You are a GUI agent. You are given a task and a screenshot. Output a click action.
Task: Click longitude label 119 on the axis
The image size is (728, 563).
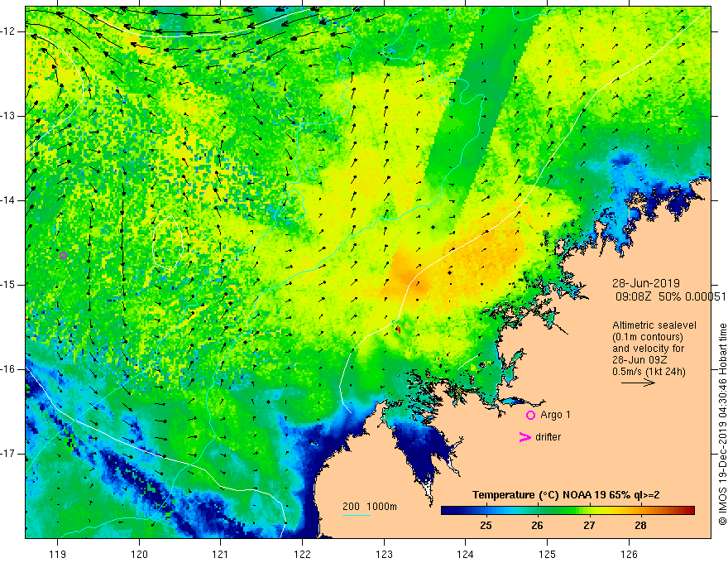[x=58, y=554]
